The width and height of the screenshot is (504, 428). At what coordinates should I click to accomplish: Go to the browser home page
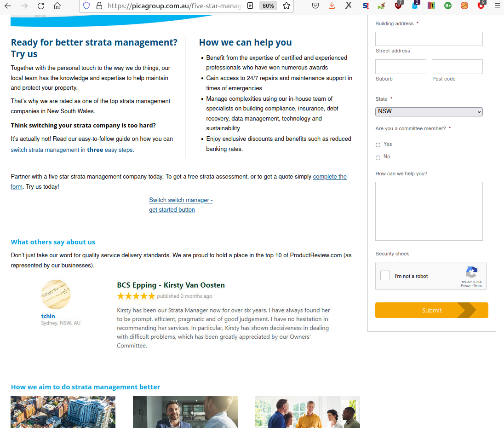[57, 6]
